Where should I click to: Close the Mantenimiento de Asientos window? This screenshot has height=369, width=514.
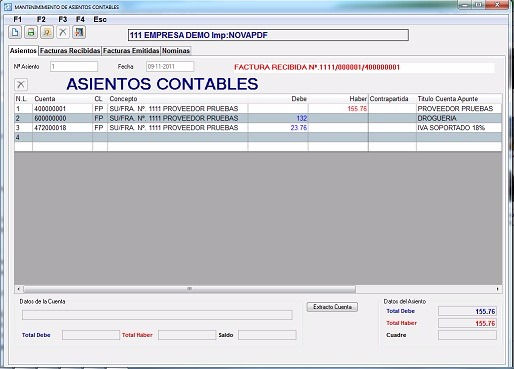point(497,5)
